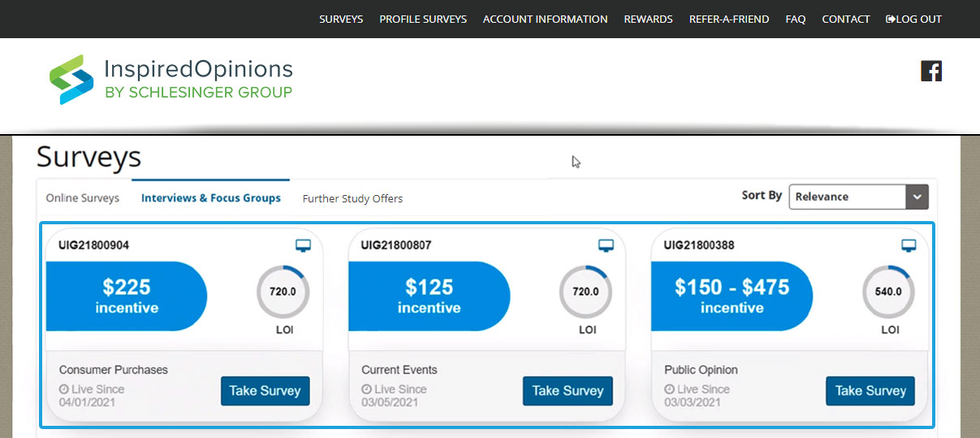This screenshot has width=980, height=438.
Task: Click Log Out link
Action: (913, 19)
